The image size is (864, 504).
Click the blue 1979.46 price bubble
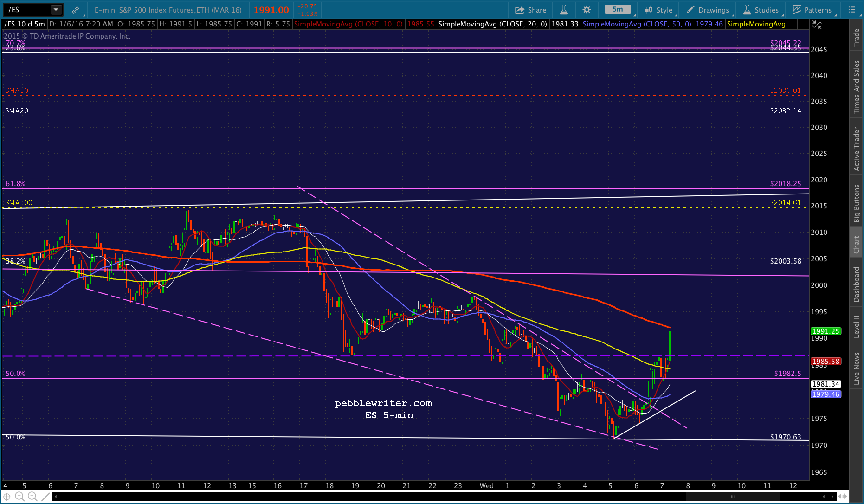[x=826, y=394]
